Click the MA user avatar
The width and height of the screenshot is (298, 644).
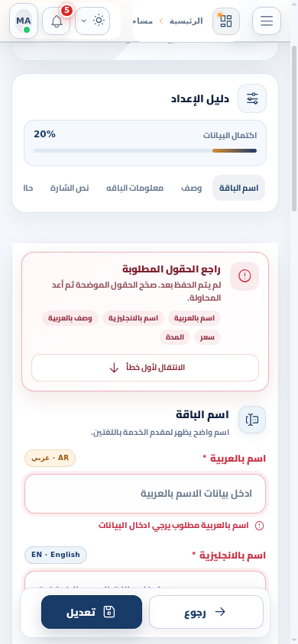click(x=24, y=21)
